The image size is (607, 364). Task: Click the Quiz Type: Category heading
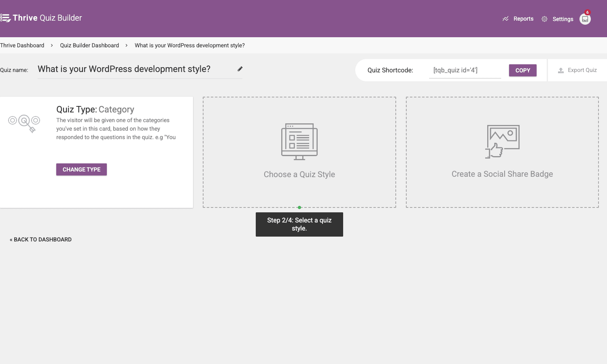coord(95,110)
